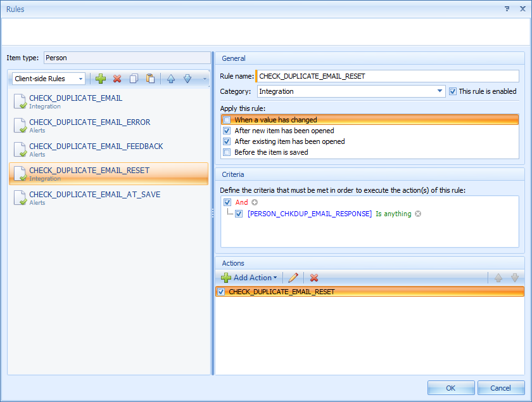
Task: Click the OK button
Action: [x=450, y=387]
